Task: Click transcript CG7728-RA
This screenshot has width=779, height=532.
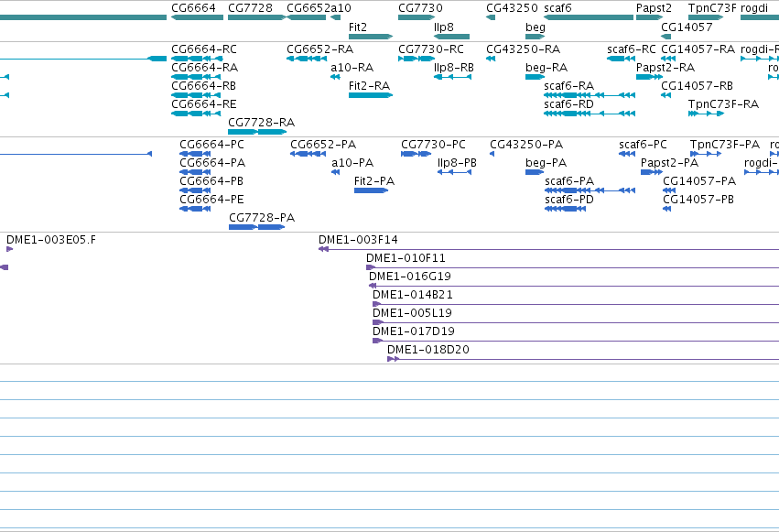Action: pyautogui.click(x=257, y=132)
